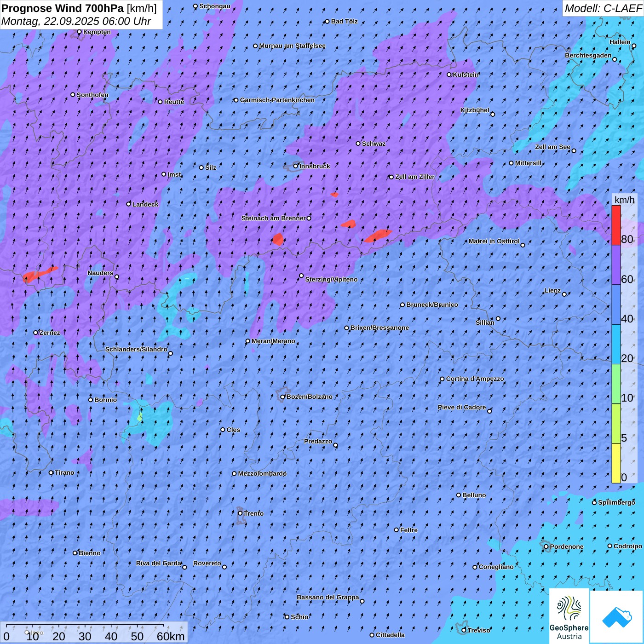Select the "Steinach am Brenner" label
The image size is (644, 644).
pos(273,218)
